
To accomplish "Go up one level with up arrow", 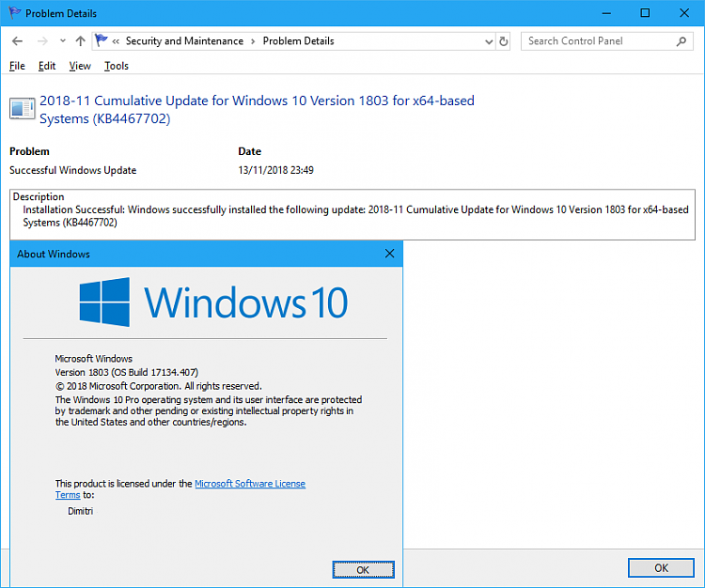I will click(80, 41).
